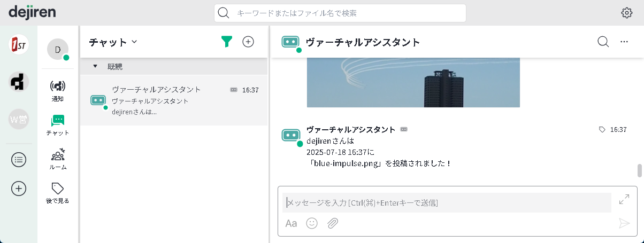Open the emoji picker smiley icon
The image size is (644, 243).
(x=312, y=223)
